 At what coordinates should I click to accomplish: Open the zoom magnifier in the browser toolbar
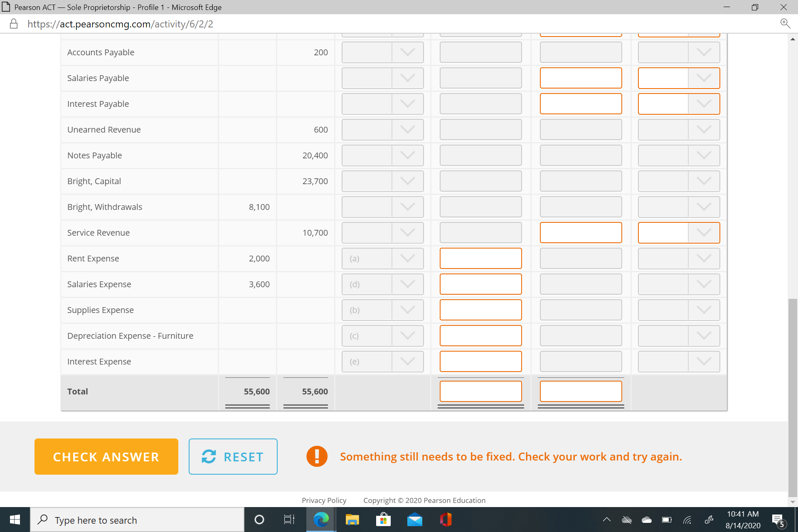[785, 23]
